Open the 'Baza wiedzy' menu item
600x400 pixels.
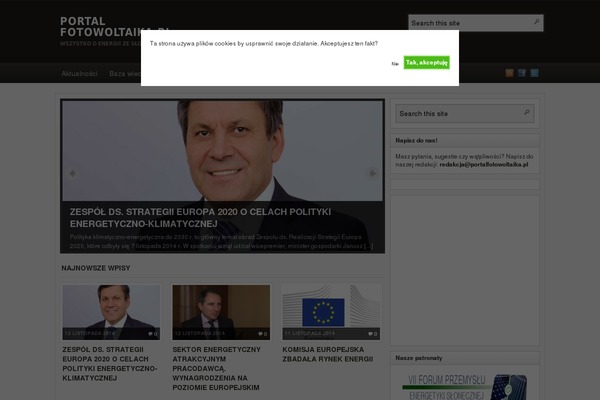[125, 73]
